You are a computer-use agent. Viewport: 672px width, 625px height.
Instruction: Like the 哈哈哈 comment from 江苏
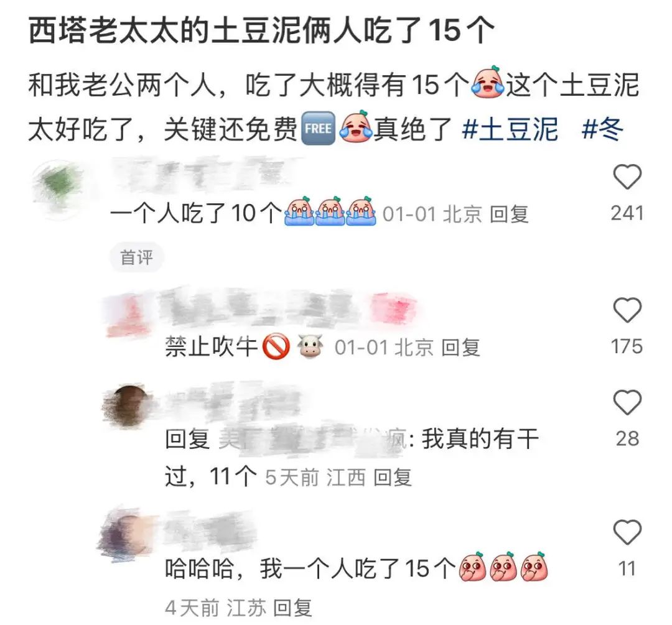(x=627, y=532)
